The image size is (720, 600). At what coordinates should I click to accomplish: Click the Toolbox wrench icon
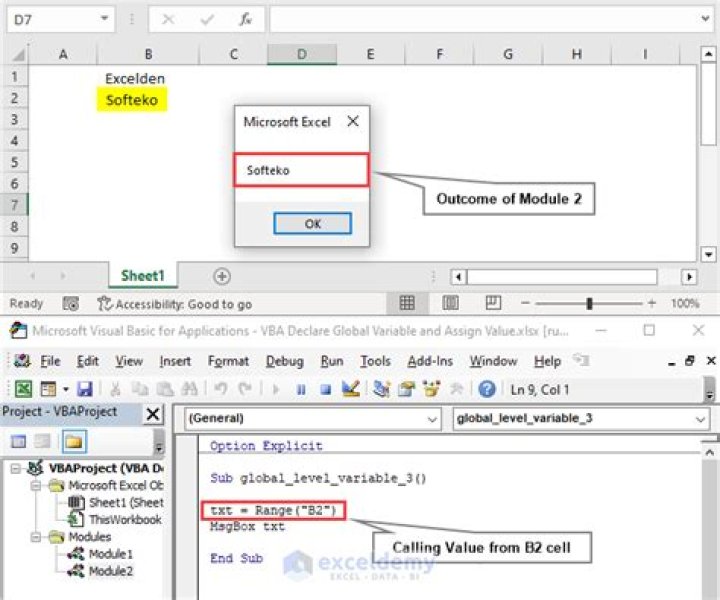(456, 389)
